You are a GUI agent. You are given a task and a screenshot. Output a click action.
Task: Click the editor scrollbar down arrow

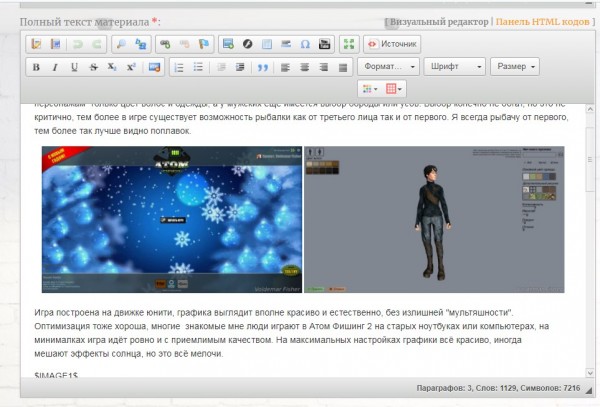[590, 373]
